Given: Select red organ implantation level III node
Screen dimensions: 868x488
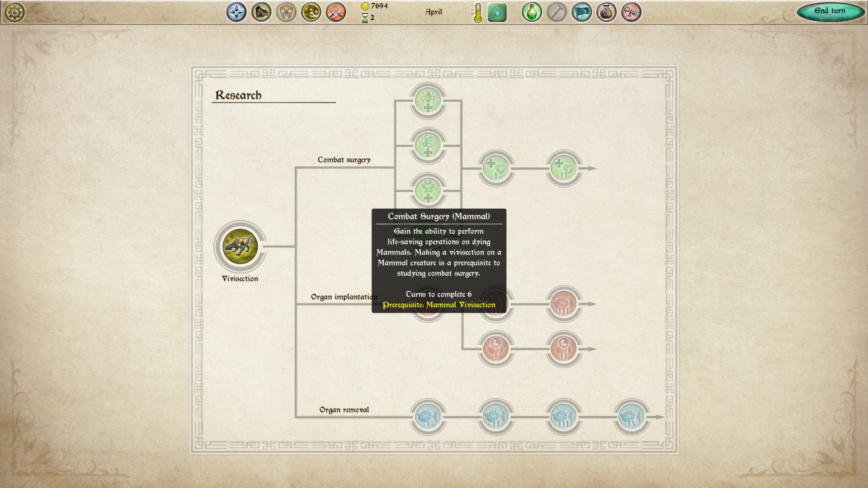Looking at the screenshot, I should (564, 304).
